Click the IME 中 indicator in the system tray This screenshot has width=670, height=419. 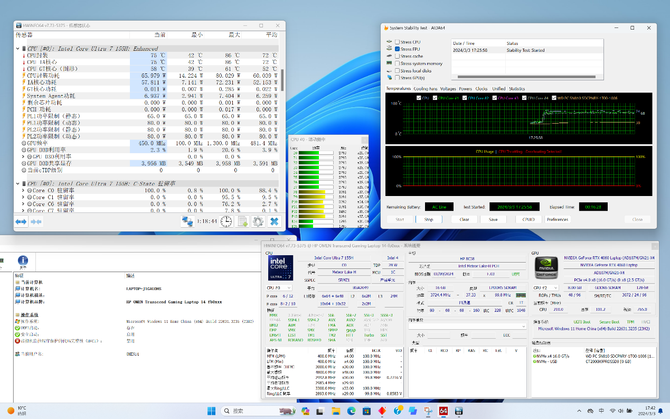(x=601, y=411)
